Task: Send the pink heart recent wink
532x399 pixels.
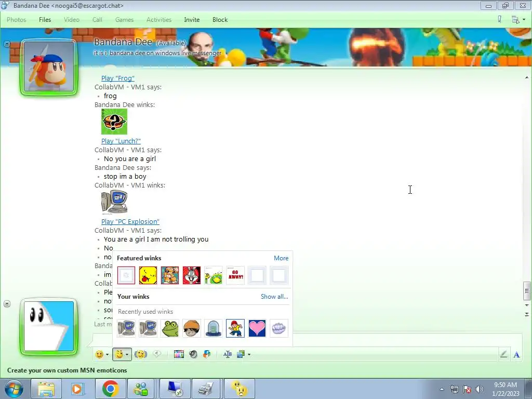Action: [x=257, y=328]
